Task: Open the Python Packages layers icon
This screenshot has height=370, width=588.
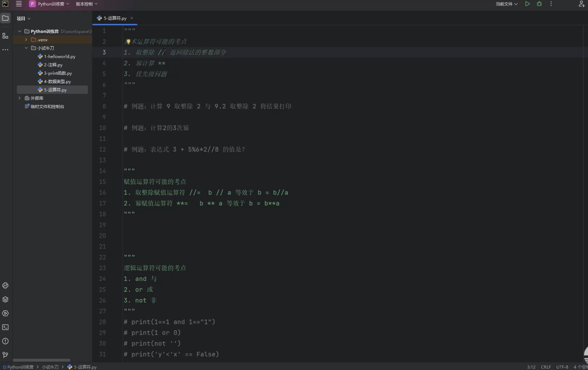Action: (x=5, y=299)
